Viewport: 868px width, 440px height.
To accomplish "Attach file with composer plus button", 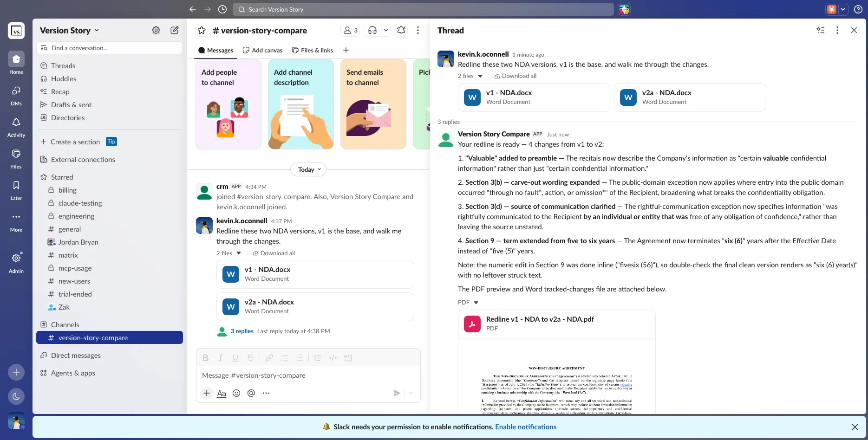I will [x=207, y=393].
